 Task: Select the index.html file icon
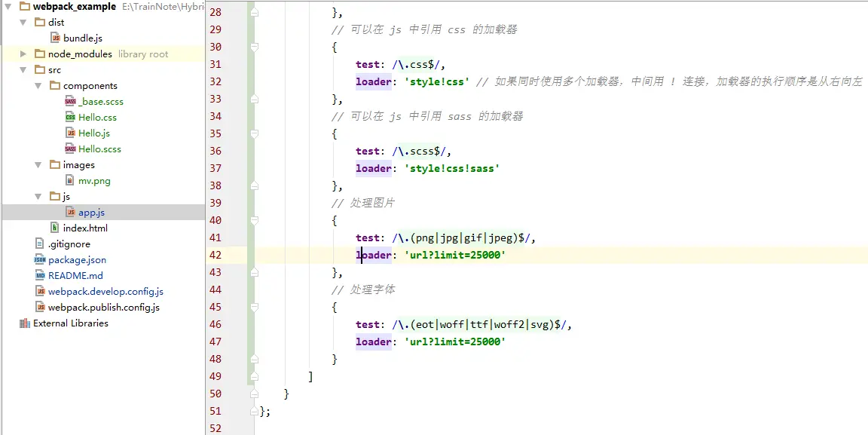coord(54,228)
